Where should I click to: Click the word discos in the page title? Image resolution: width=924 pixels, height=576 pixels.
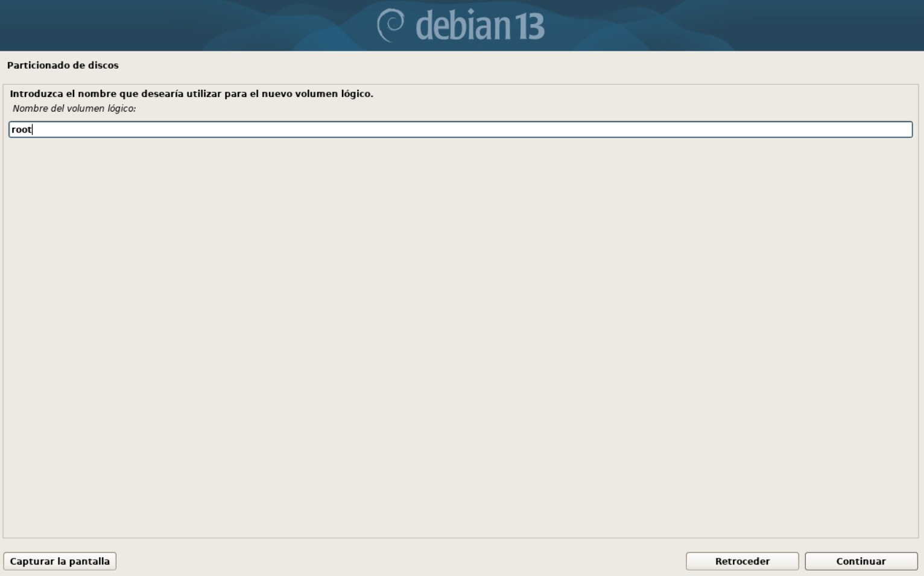click(103, 65)
